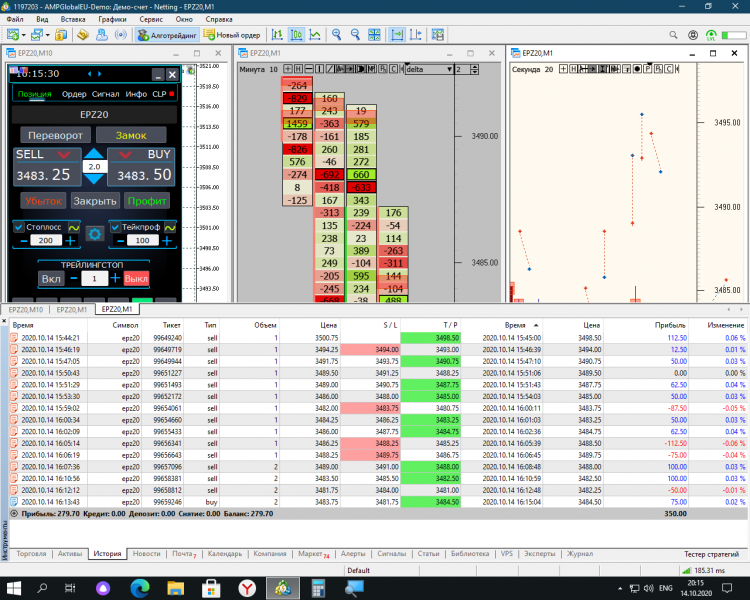This screenshot has width=750, height=600.
Task: Switch to the Журнал tab
Action: (x=580, y=554)
